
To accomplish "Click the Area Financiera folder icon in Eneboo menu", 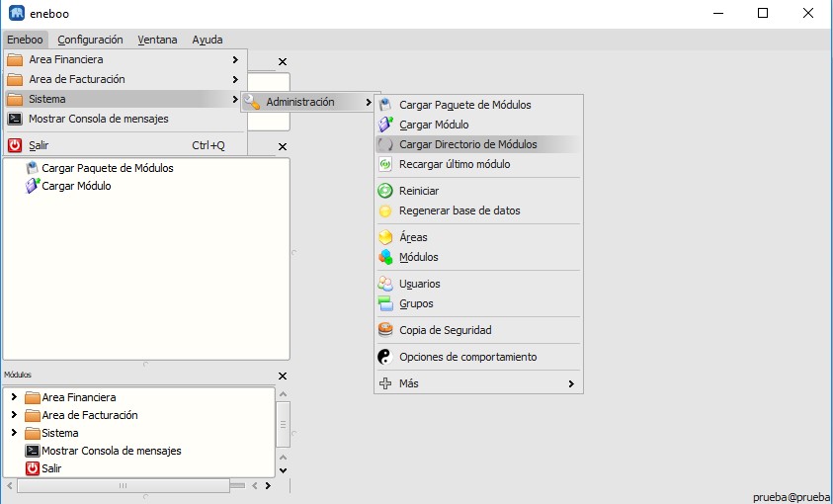I will [15, 59].
